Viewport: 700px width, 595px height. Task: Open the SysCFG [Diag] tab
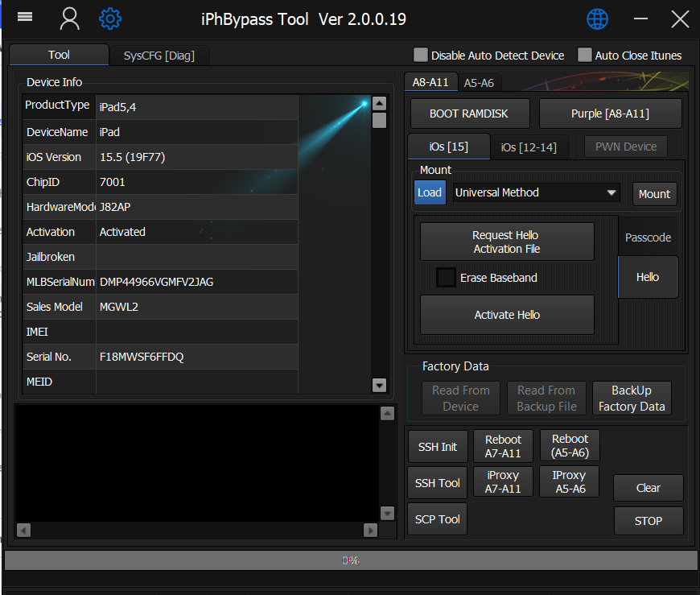(x=159, y=56)
